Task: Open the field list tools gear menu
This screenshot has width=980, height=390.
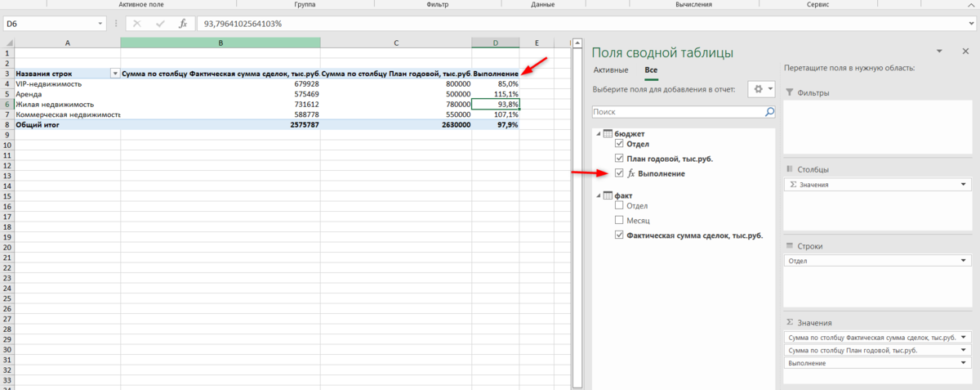Action: pyautogui.click(x=760, y=88)
